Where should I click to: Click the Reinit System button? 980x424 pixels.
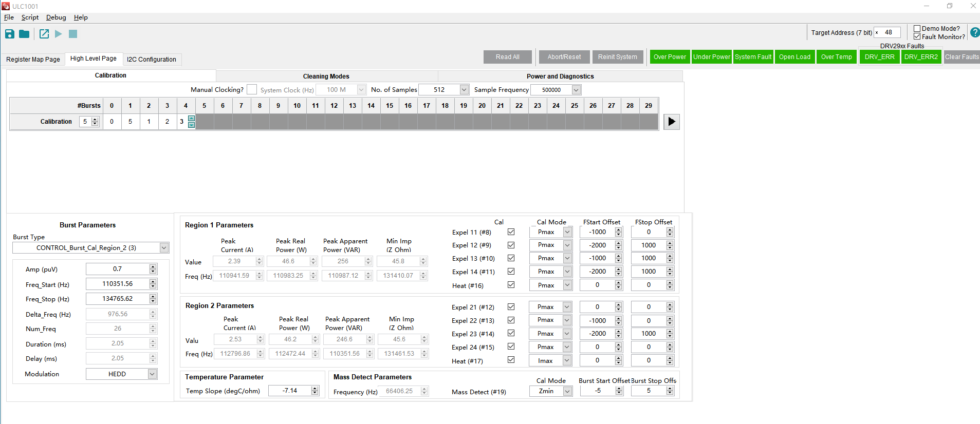[x=618, y=57]
